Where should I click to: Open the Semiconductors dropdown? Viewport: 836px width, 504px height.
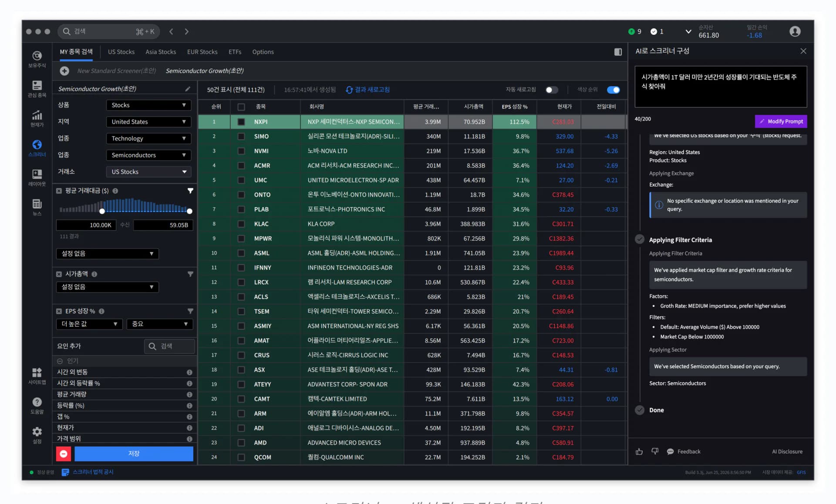click(148, 155)
